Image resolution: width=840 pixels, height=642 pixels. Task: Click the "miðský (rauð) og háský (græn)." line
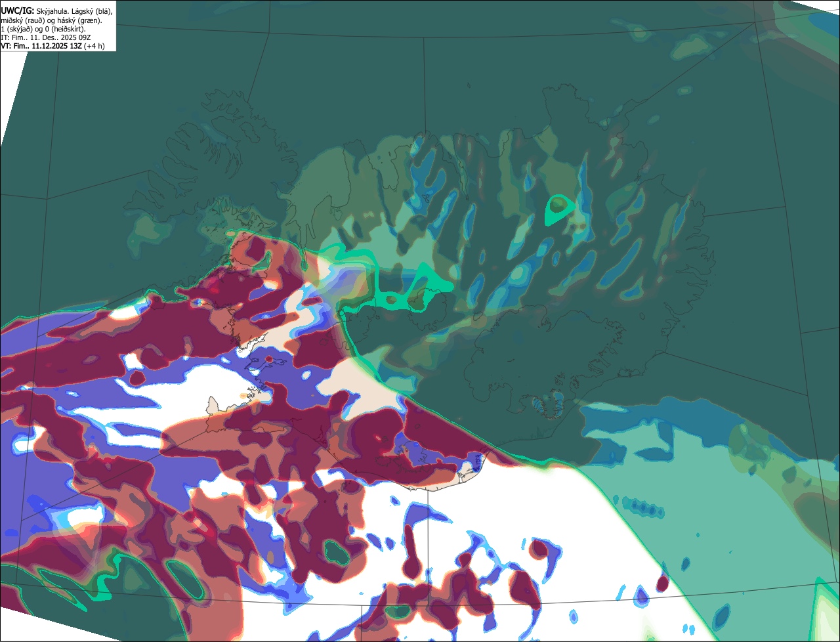coord(51,20)
